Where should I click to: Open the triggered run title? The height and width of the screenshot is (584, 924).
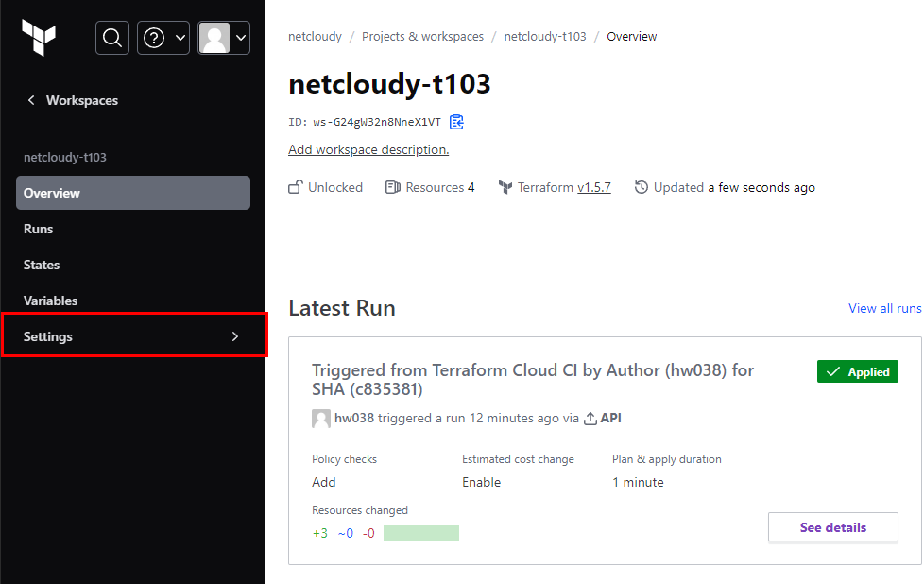click(x=532, y=380)
